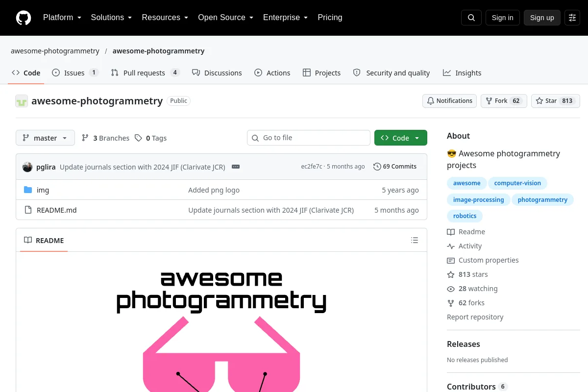
Task: Open Custom properties link
Action: click(x=483, y=260)
